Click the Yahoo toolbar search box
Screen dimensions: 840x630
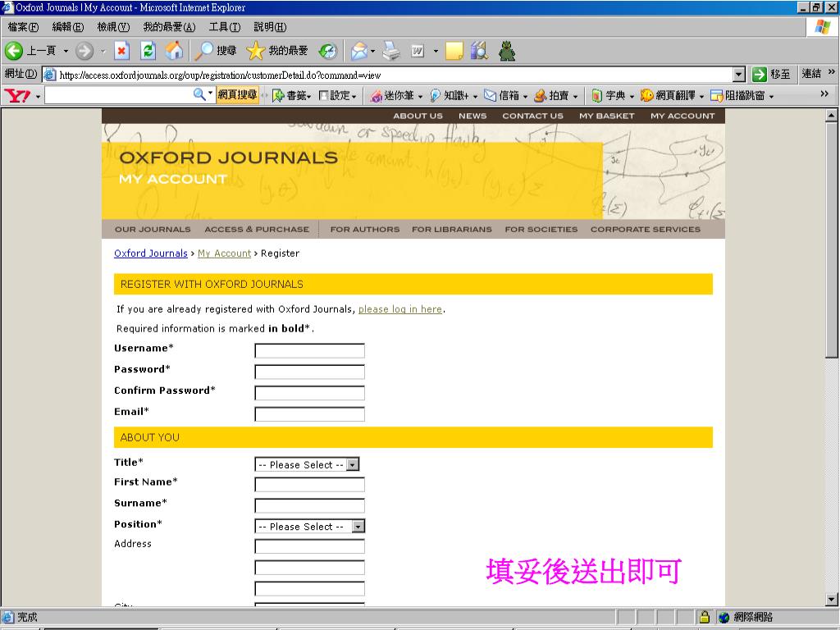pos(119,95)
